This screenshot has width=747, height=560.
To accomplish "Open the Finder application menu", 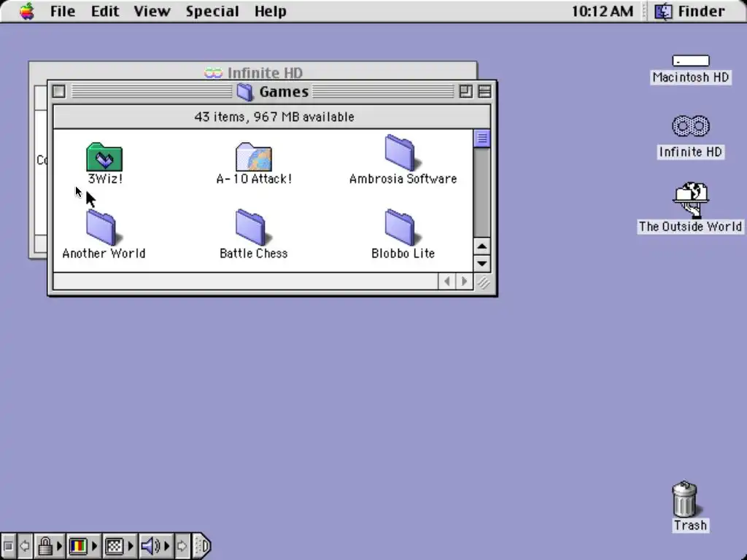I will click(689, 11).
